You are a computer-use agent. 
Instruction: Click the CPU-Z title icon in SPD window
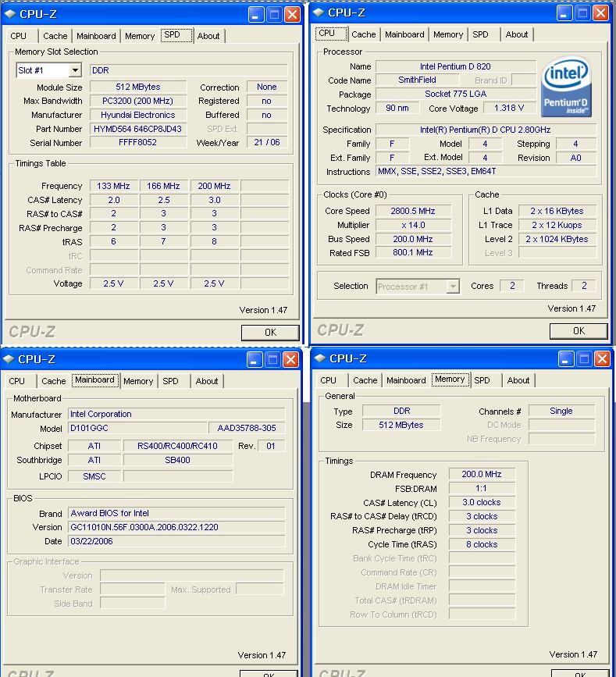[10, 14]
